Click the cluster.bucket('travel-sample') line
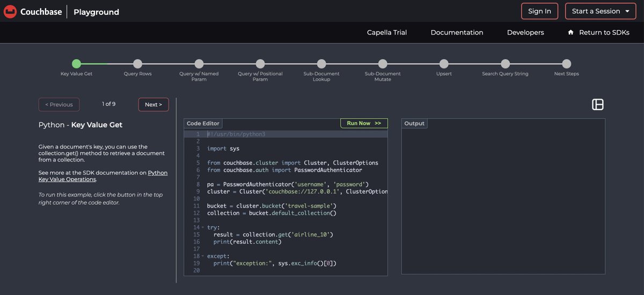This screenshot has width=644, height=295. (x=272, y=206)
